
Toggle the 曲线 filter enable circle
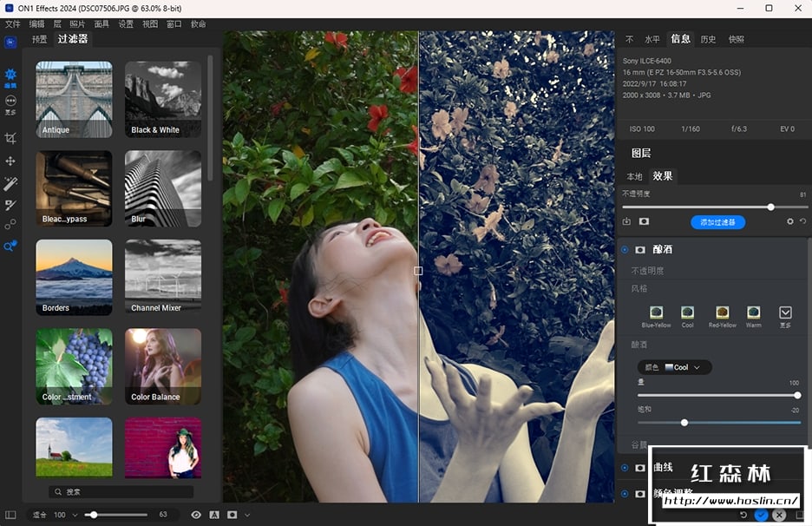click(625, 468)
